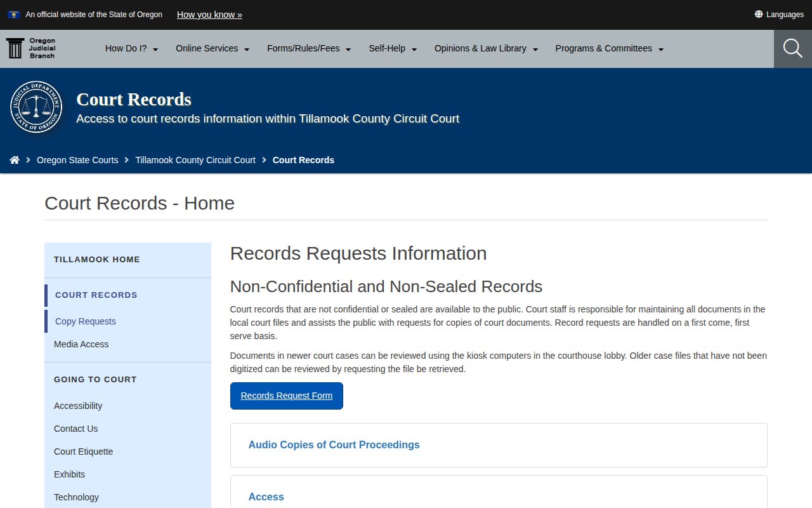Open the Records Request Form button

coord(287,396)
